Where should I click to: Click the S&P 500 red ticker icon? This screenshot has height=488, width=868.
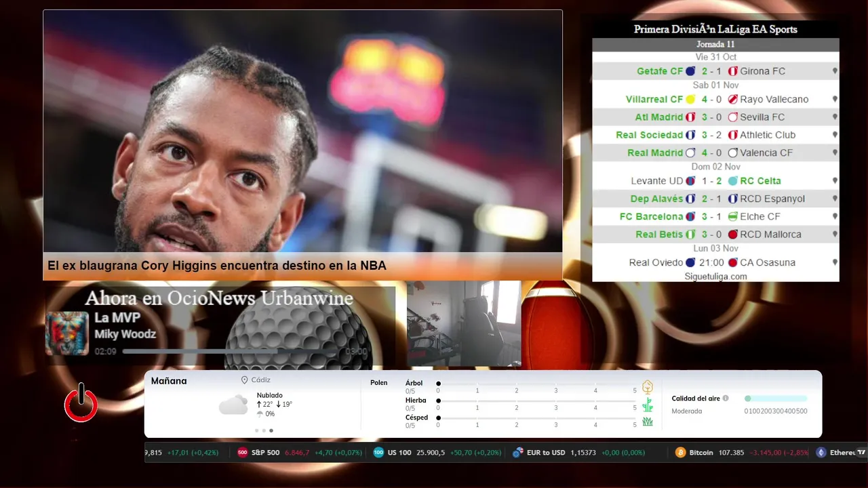click(x=242, y=453)
